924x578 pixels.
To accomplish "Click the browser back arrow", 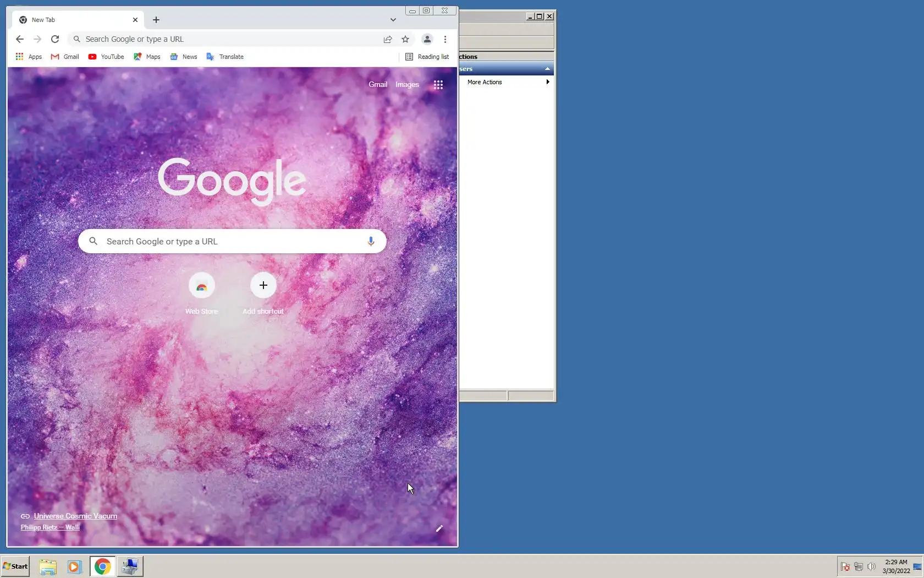I will point(20,39).
